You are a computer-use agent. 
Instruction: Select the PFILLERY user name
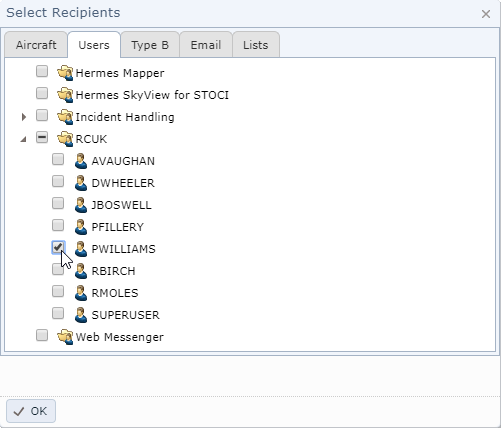[x=118, y=227]
